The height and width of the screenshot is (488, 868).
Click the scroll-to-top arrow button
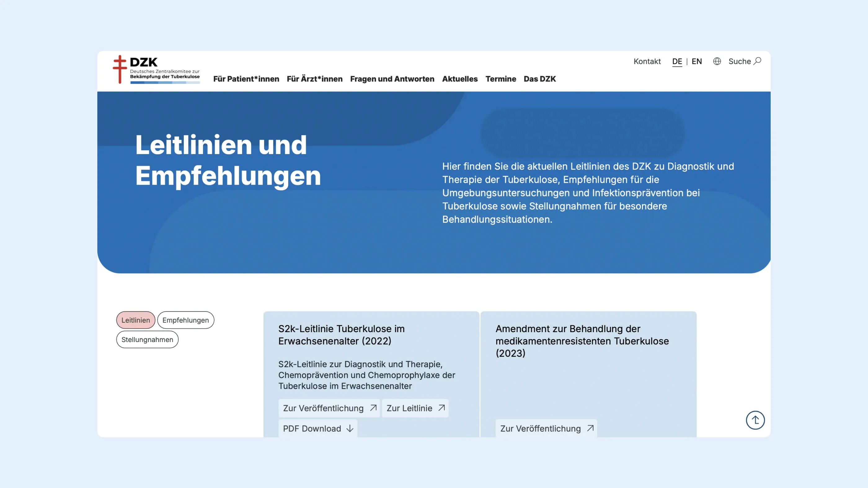tap(755, 420)
